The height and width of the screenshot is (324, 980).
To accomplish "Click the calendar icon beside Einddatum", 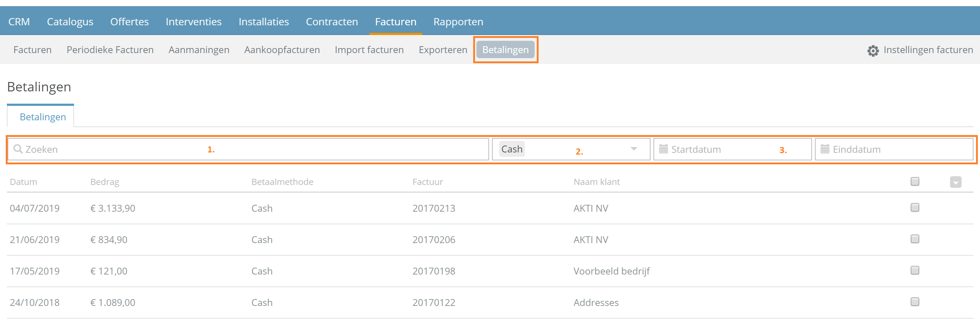I will (824, 149).
